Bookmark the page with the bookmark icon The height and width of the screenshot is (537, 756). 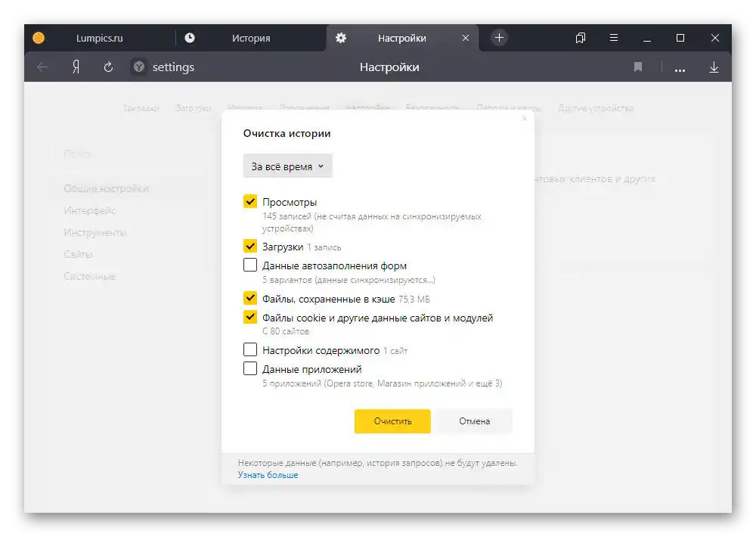pos(638,67)
